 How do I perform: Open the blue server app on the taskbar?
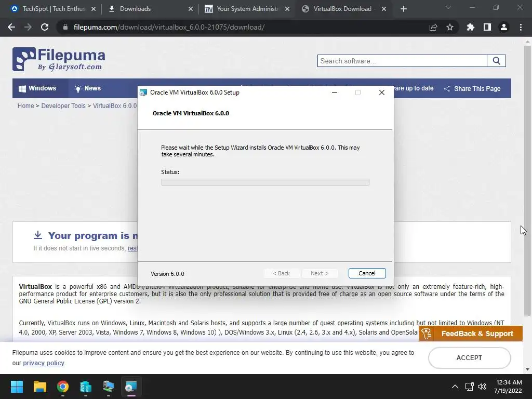point(86,387)
